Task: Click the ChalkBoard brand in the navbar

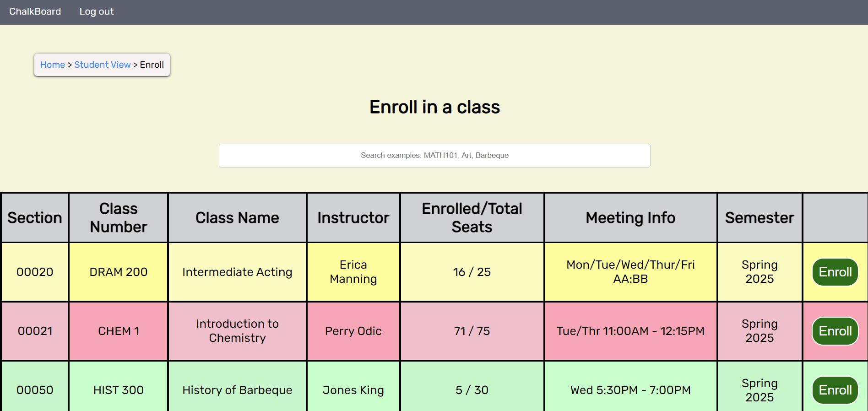Action: click(x=35, y=11)
